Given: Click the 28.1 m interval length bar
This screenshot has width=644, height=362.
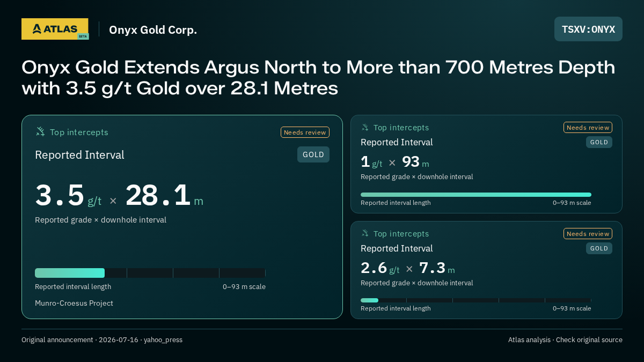Looking at the screenshot, I should (x=150, y=273).
